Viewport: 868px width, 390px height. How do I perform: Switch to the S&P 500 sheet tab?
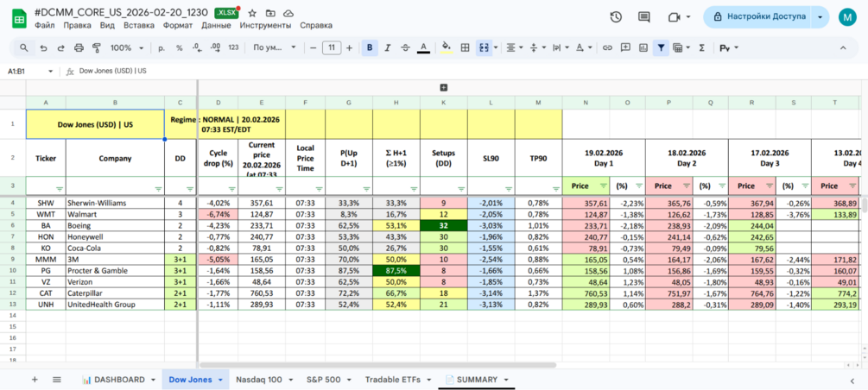(329, 380)
